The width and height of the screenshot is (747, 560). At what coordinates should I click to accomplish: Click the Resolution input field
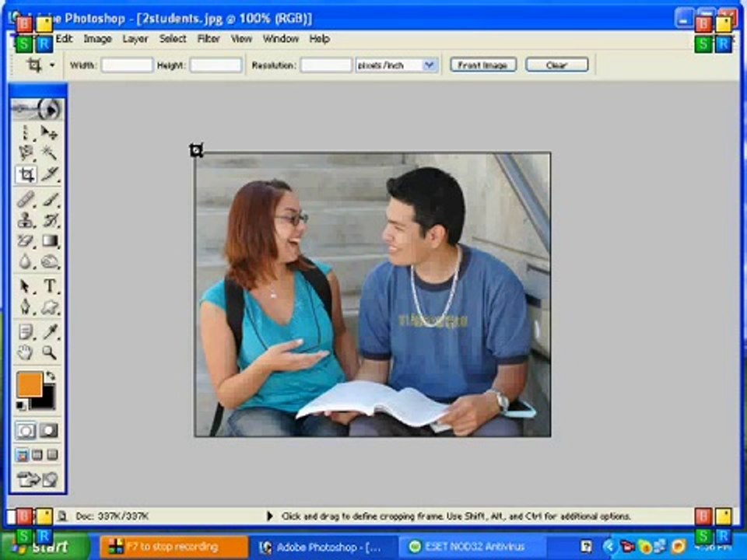pyautogui.click(x=326, y=65)
